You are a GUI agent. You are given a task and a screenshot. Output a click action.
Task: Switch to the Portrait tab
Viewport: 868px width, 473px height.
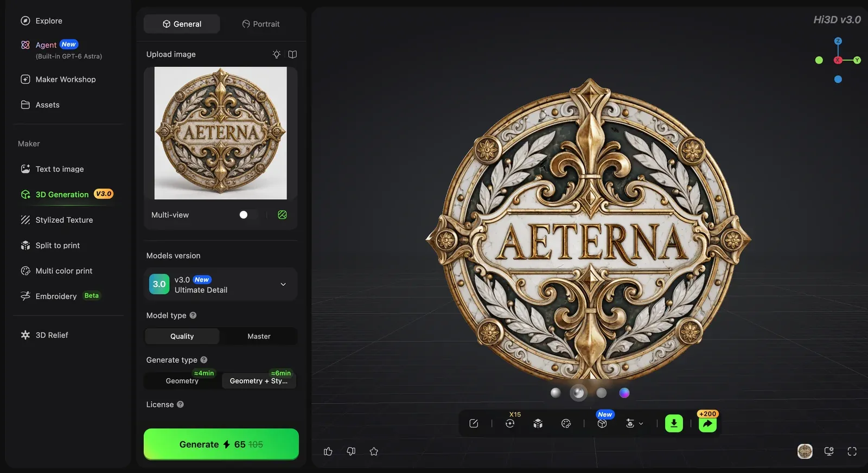261,24
